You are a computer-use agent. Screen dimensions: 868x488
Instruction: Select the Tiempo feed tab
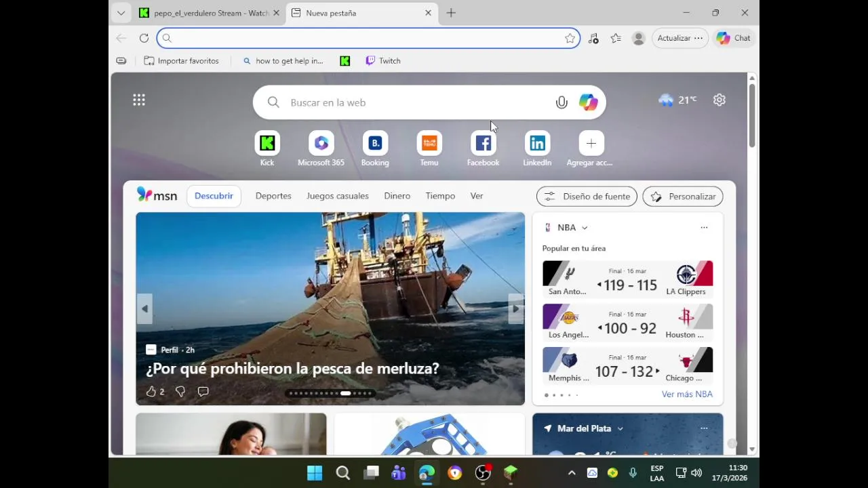click(x=440, y=196)
